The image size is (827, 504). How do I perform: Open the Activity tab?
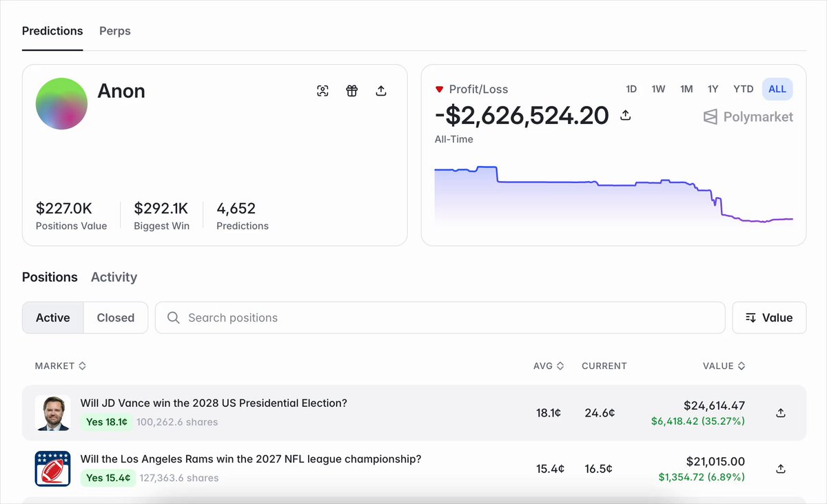[114, 277]
